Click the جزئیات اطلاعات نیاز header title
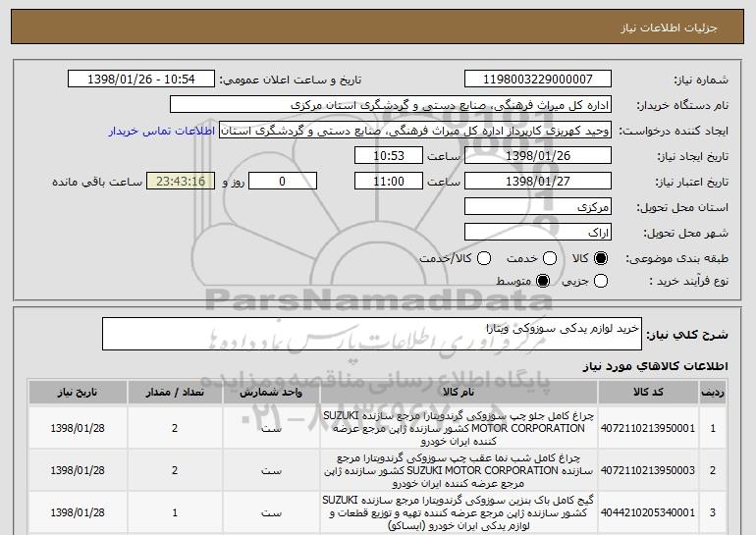The width and height of the screenshot is (756, 535). coord(669,27)
